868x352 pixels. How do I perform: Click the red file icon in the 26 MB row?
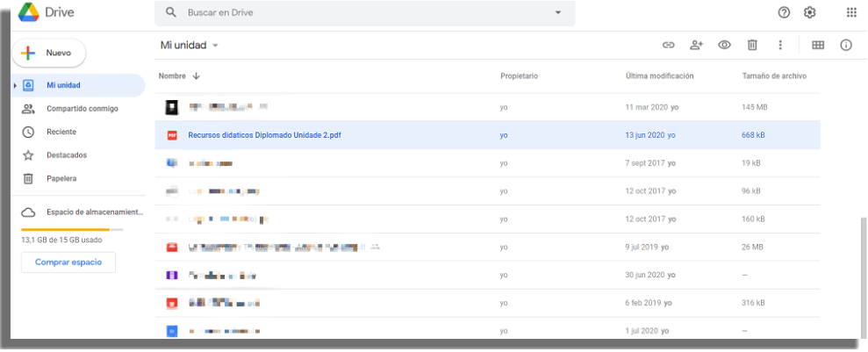172,247
